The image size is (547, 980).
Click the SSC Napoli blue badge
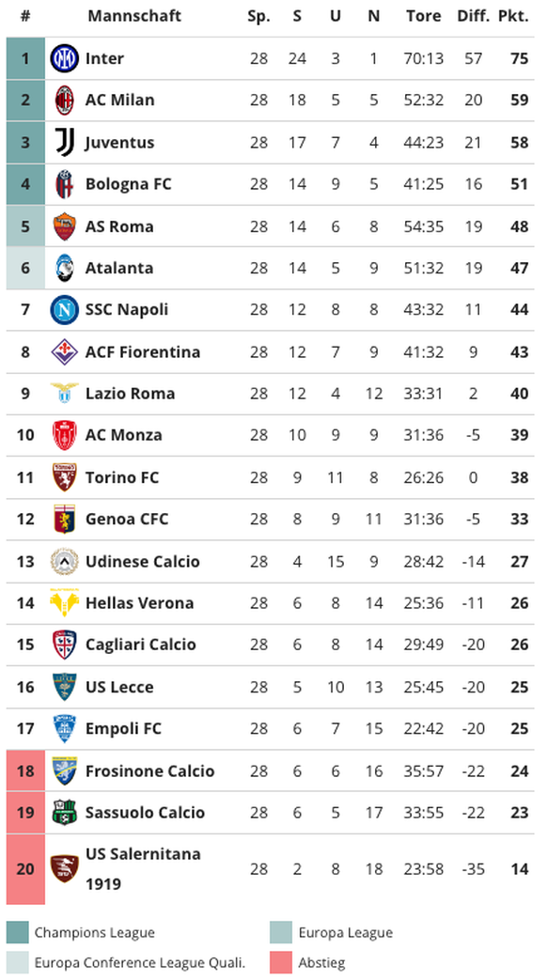click(x=65, y=310)
